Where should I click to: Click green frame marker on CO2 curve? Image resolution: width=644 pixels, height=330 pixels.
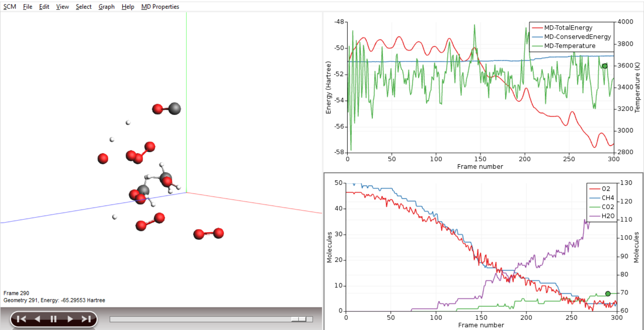[608, 294]
